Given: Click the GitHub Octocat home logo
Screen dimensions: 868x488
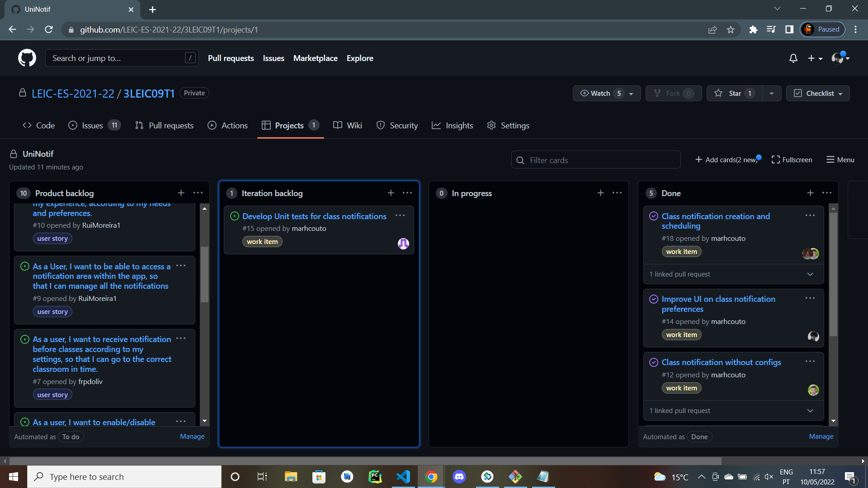Looking at the screenshot, I should (x=27, y=58).
